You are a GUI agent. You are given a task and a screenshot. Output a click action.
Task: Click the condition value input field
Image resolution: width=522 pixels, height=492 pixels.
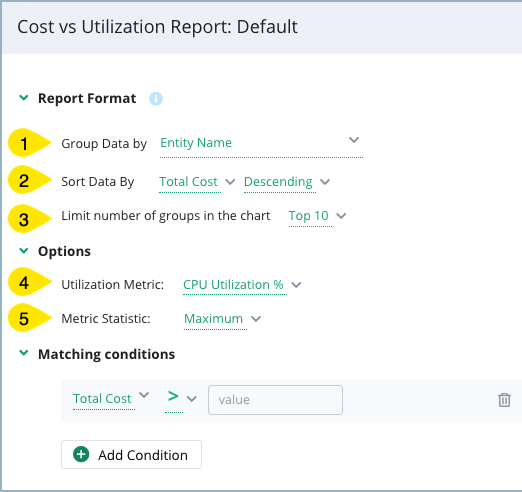click(275, 400)
